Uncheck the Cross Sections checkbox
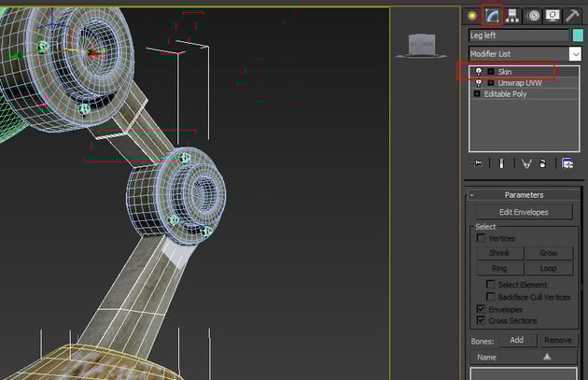 click(x=481, y=320)
